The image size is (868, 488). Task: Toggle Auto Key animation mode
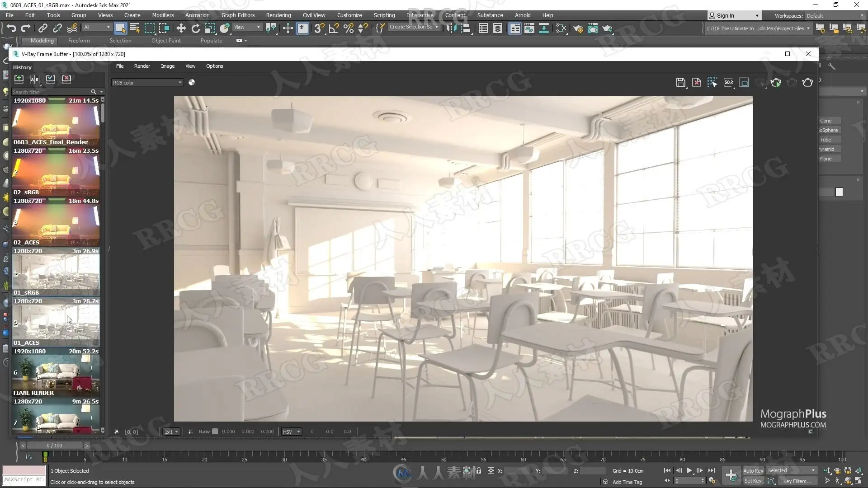click(x=753, y=470)
